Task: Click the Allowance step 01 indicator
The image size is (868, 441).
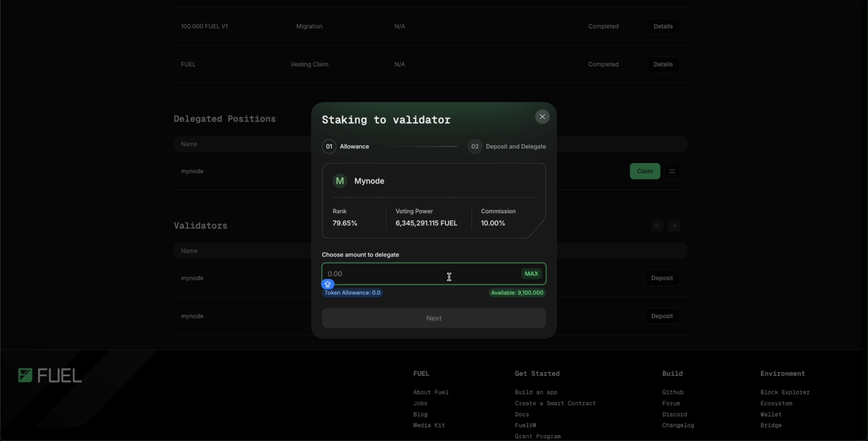Action: (329, 146)
